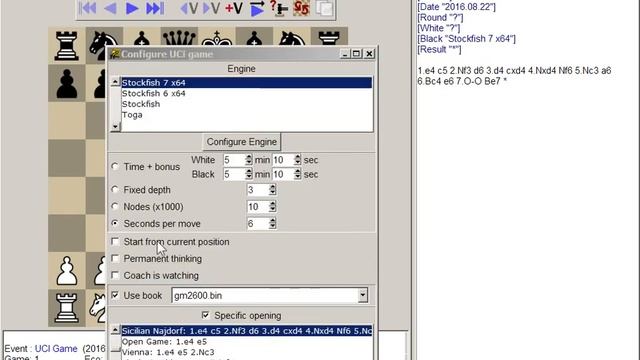Click the black king on e8
This screenshot has width=640, height=360.
point(216,39)
